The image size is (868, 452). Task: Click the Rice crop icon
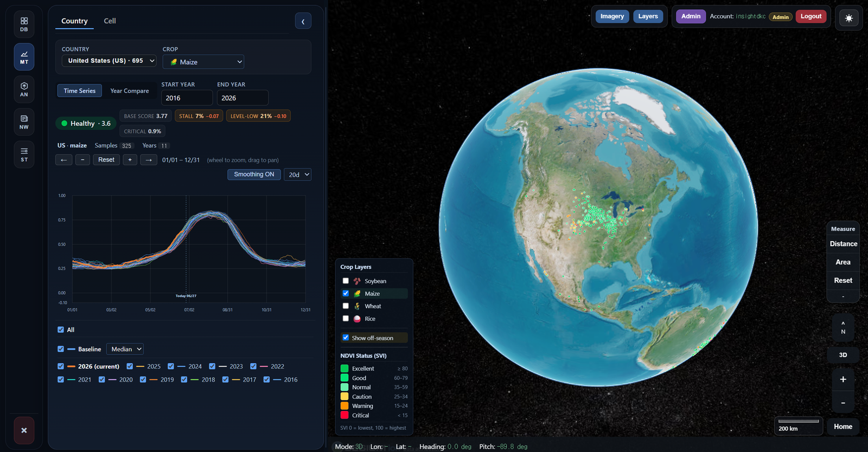point(357,319)
